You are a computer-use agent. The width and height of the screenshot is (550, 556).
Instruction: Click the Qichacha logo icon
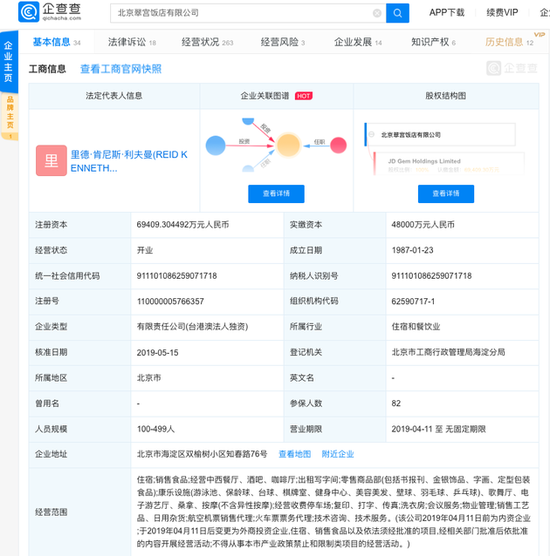pos(28,12)
